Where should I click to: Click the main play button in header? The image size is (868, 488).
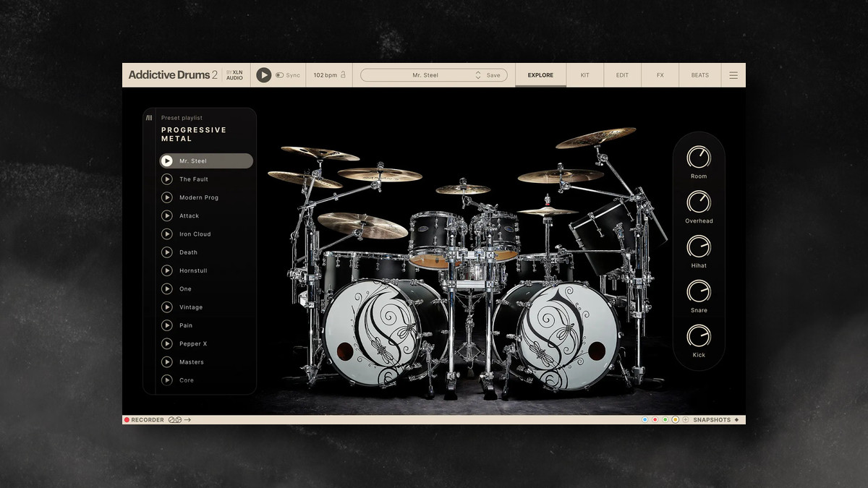click(264, 75)
